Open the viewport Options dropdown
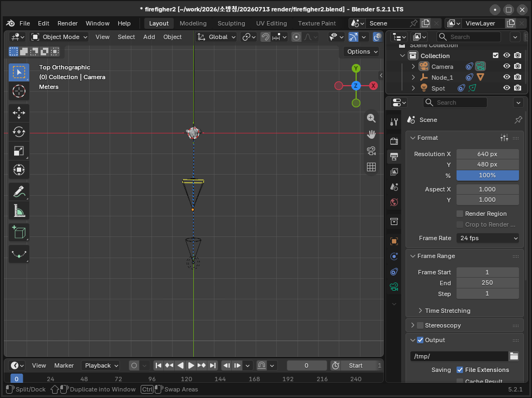The width and height of the screenshot is (532, 398). 362,52
